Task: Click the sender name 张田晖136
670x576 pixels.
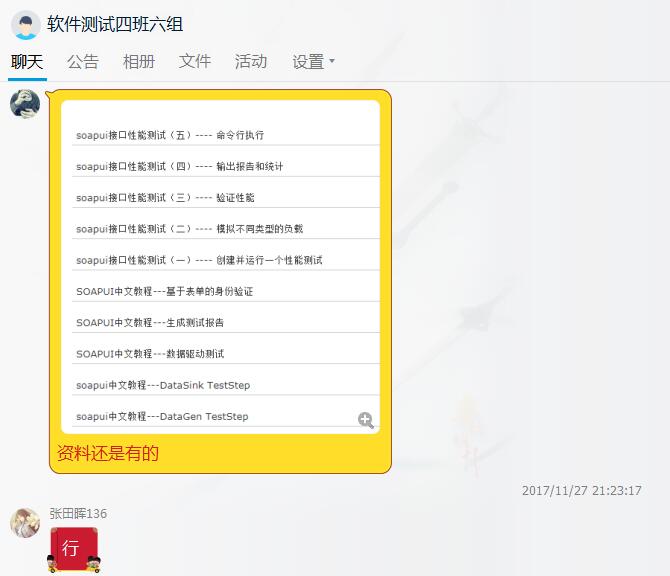Action: (x=78, y=513)
